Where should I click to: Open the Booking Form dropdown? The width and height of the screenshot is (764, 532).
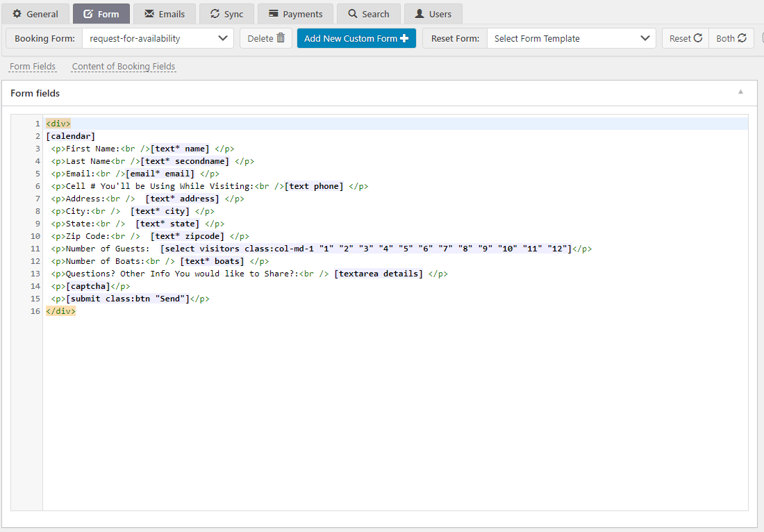[x=158, y=38]
